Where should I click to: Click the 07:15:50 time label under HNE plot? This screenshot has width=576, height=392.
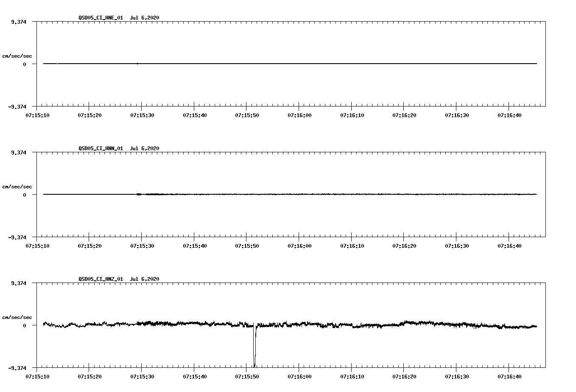coord(246,115)
